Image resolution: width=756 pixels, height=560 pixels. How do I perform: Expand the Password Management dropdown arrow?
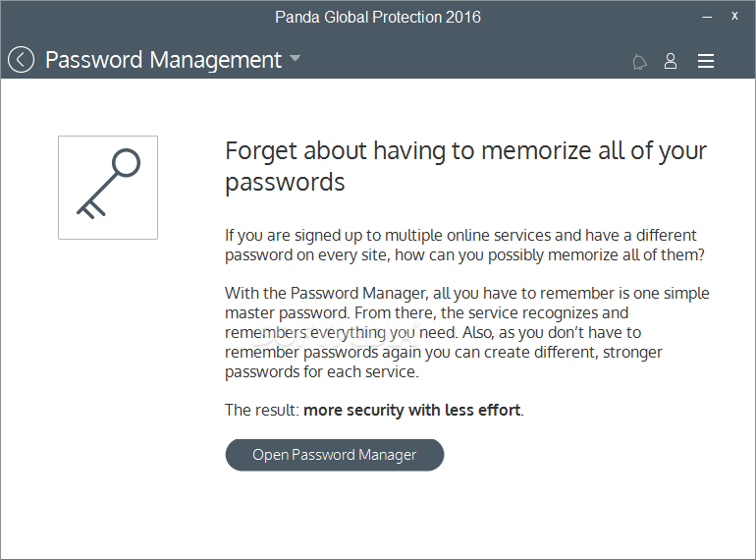296,59
